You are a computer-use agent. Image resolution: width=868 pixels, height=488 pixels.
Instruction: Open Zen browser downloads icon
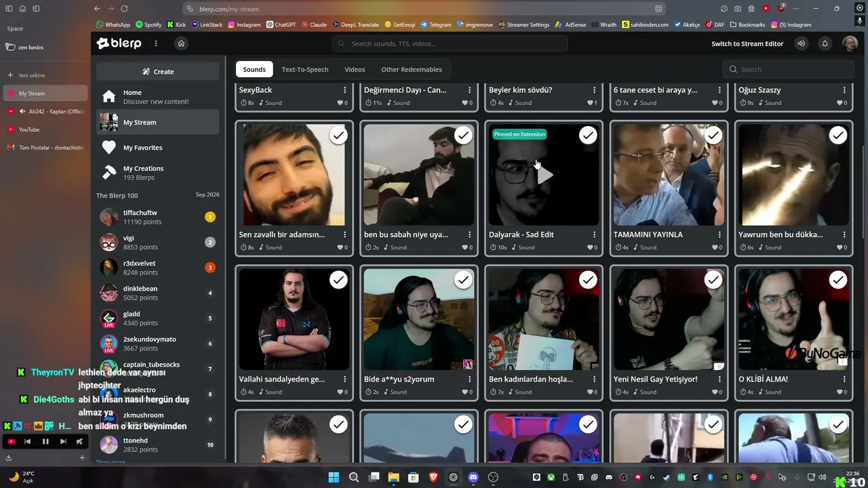(8, 457)
